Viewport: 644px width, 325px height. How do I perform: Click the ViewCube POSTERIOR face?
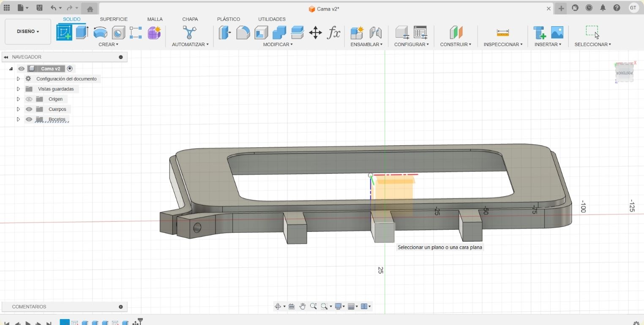624,73
